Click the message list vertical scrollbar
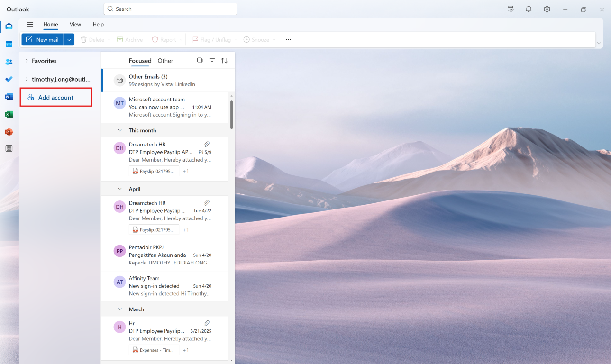This screenshot has width=611, height=364. pos(231,114)
